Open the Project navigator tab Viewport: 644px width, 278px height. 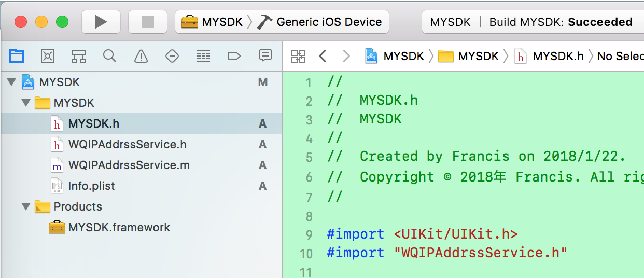17,55
